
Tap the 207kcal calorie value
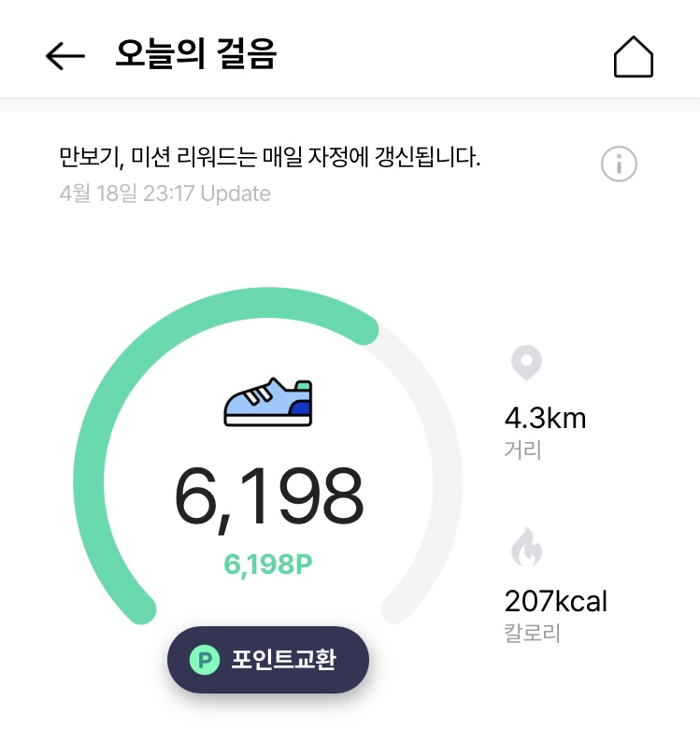coord(556,600)
